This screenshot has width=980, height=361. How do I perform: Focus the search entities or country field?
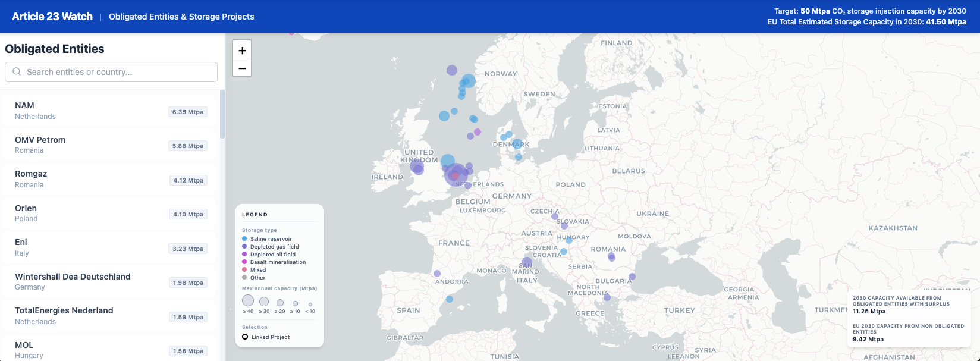[119, 72]
